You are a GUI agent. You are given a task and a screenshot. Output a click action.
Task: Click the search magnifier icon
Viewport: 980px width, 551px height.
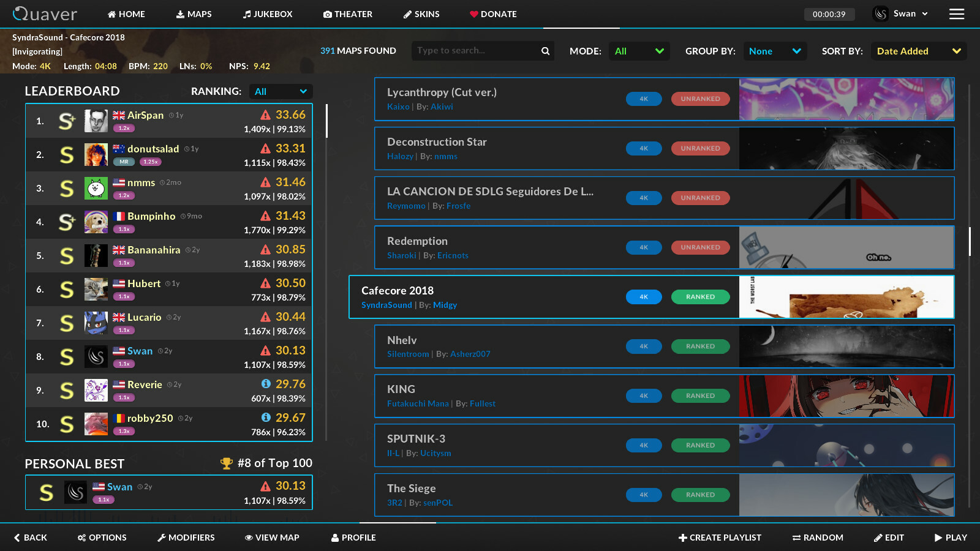click(x=545, y=51)
